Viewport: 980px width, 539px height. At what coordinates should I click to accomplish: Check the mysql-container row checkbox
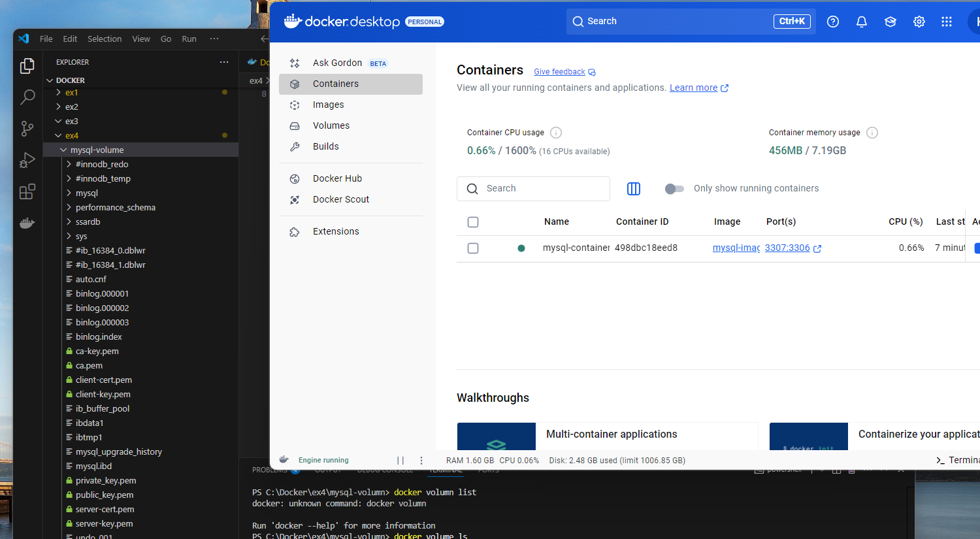click(x=473, y=248)
